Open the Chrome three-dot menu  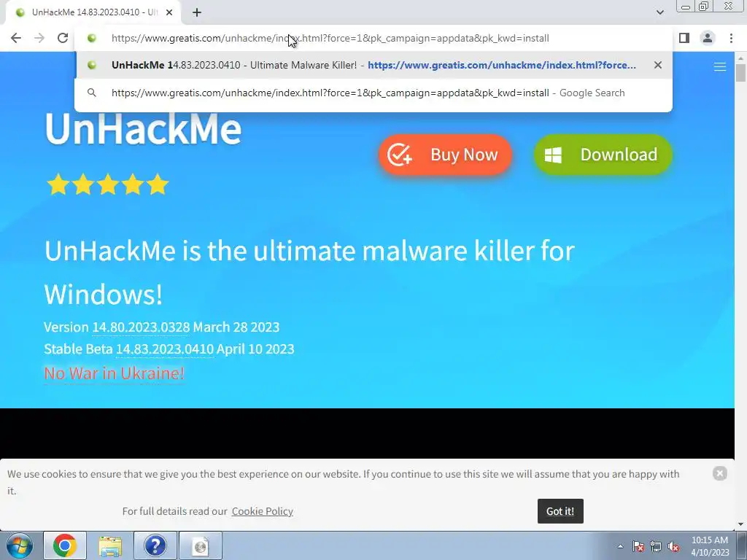tap(731, 38)
